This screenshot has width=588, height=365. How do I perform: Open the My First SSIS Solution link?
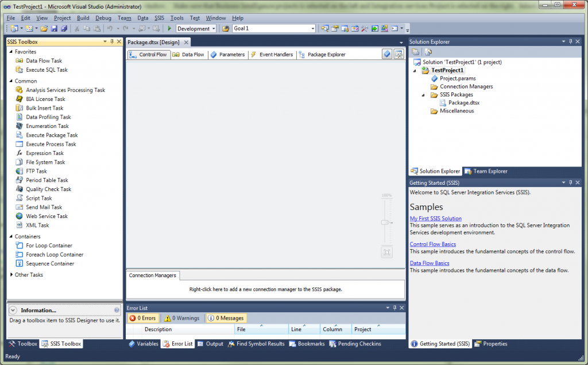click(x=435, y=218)
